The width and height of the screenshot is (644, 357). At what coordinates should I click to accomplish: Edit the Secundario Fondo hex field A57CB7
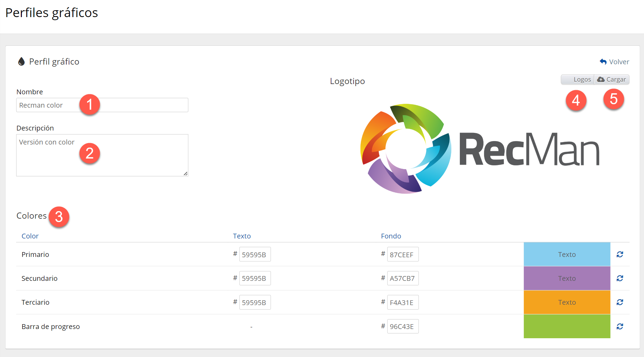[403, 278]
